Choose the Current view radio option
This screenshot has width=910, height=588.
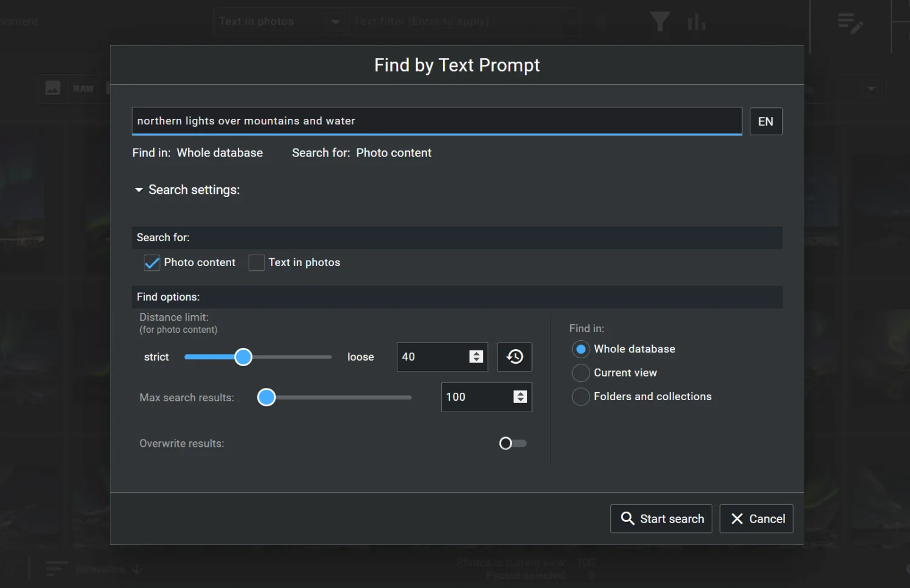(581, 373)
